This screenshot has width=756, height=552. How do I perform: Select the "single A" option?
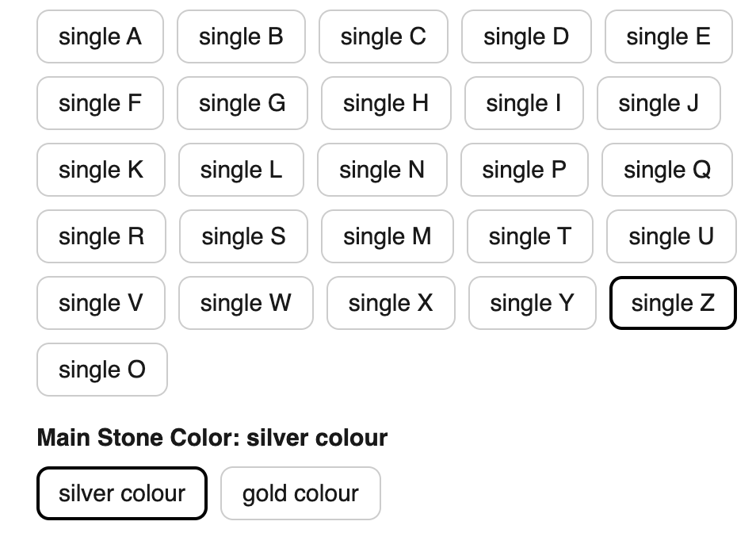(x=100, y=36)
